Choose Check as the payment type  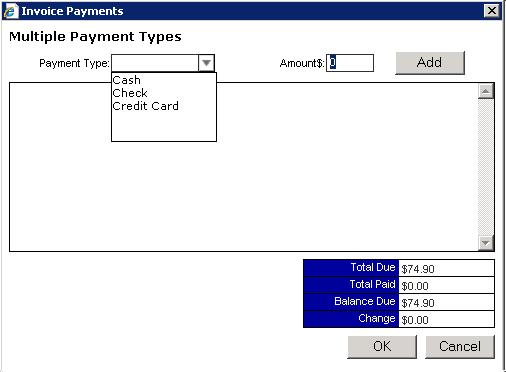[130, 93]
